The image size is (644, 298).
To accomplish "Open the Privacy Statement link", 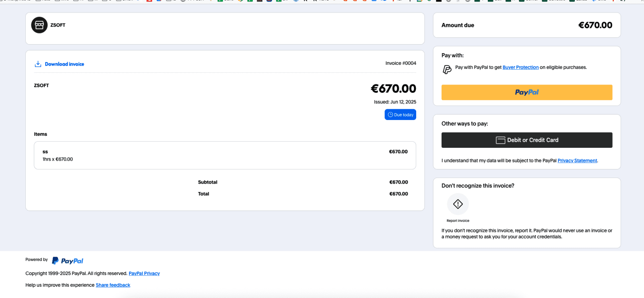I will (x=577, y=161).
